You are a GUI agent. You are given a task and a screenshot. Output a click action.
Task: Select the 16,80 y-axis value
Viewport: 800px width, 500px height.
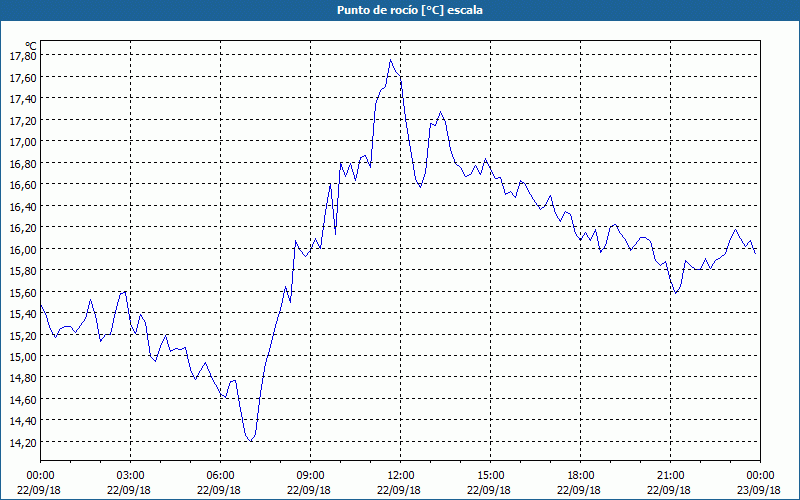pyautogui.click(x=22, y=163)
